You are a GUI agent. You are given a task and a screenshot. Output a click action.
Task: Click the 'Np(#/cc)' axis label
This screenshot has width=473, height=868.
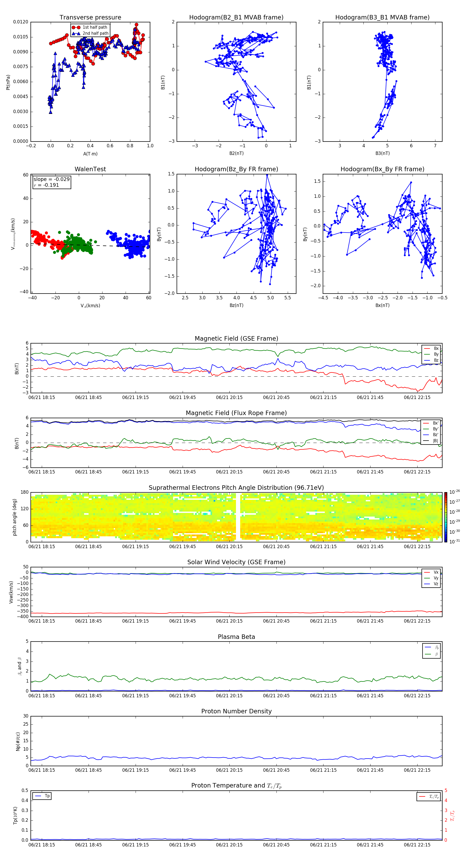pos(18,741)
